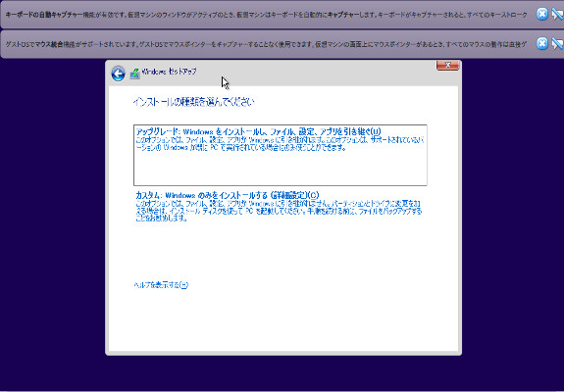Screen dimensions: 564x392
Task: Click the Custom option description paragraph
Action: (279, 211)
